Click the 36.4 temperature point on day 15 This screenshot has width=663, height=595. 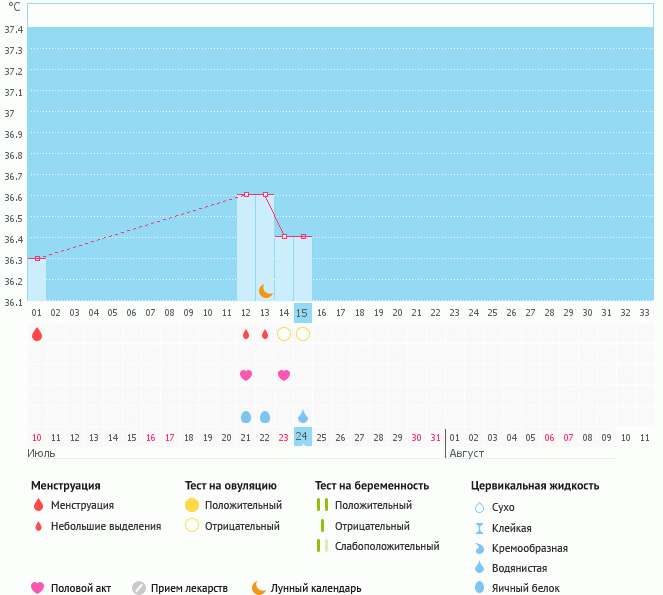(x=303, y=236)
